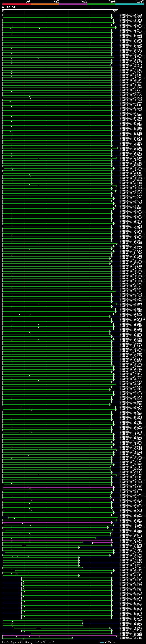
Task: Select the UniRef100_B4L533 hit label
Action: (131, 53)
